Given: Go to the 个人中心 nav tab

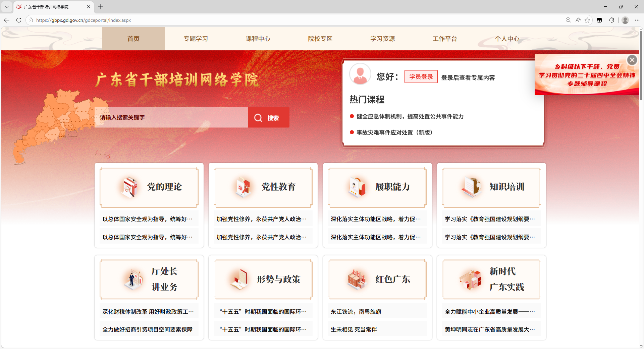Looking at the screenshot, I should pyautogui.click(x=507, y=39).
